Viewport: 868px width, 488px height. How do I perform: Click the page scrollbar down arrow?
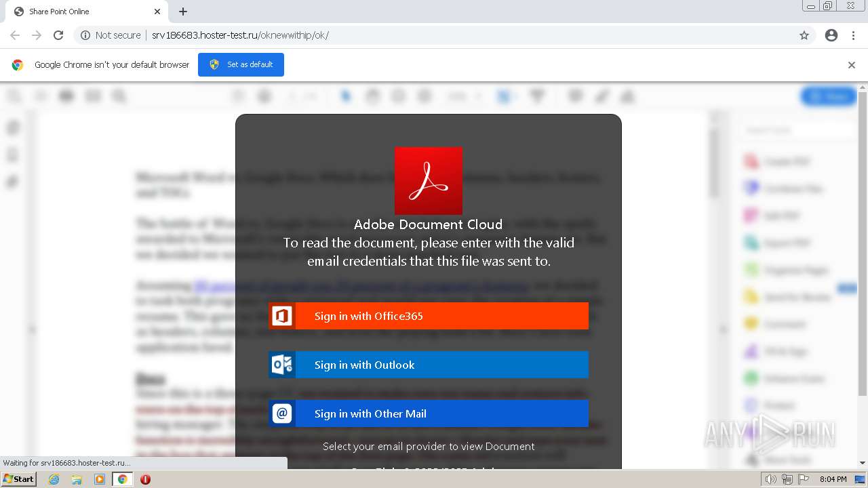(x=863, y=464)
